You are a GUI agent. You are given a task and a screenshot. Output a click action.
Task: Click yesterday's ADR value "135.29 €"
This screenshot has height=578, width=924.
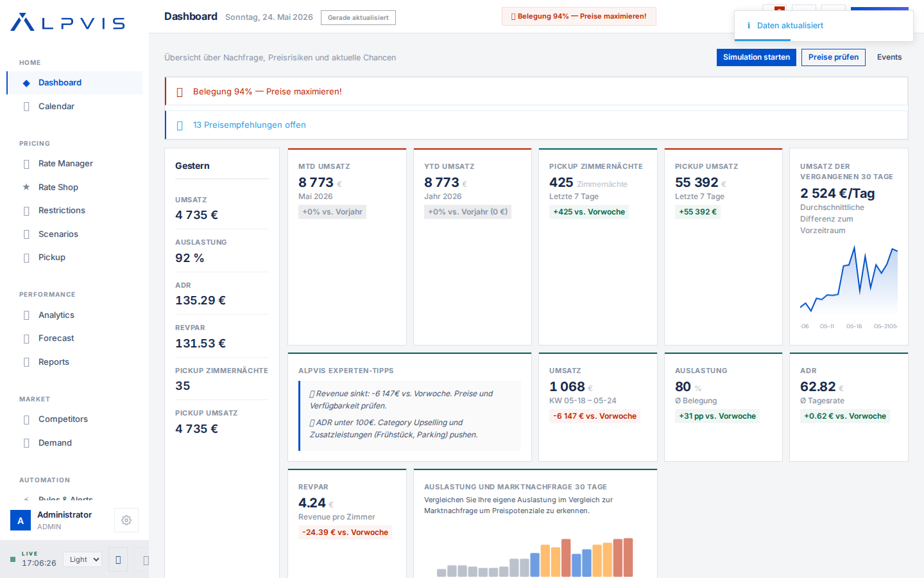click(x=200, y=301)
